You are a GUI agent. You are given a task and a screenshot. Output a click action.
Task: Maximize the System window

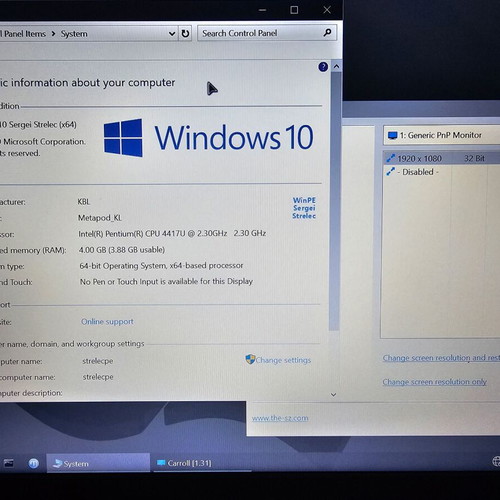coord(294,10)
